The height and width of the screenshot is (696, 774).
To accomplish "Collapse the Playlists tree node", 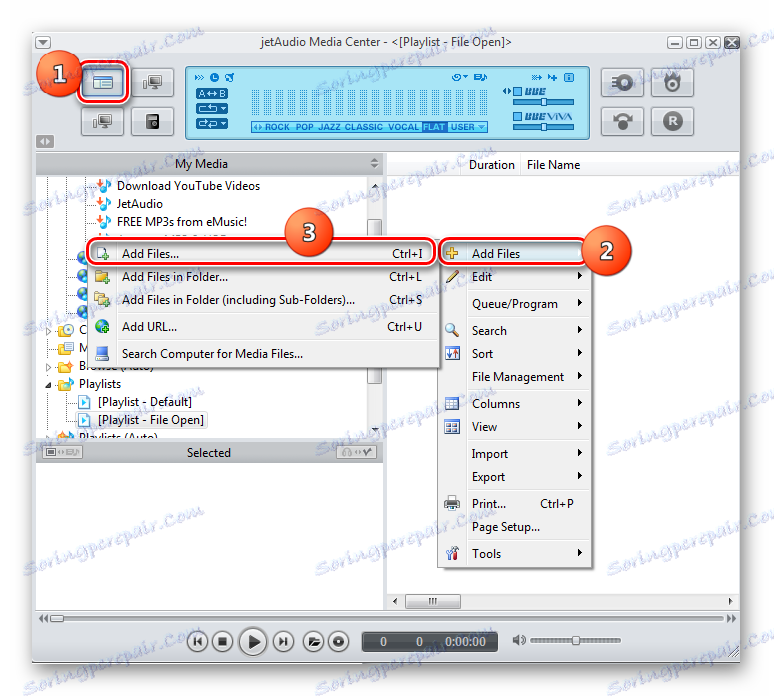I will pyautogui.click(x=48, y=385).
